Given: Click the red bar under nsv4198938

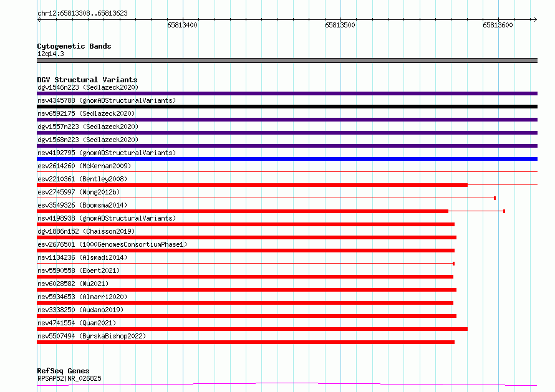Looking at the screenshot, I should (x=246, y=224).
